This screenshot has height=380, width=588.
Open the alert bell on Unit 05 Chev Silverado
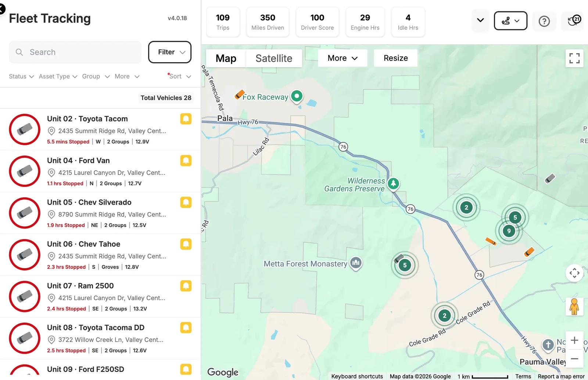[186, 202]
